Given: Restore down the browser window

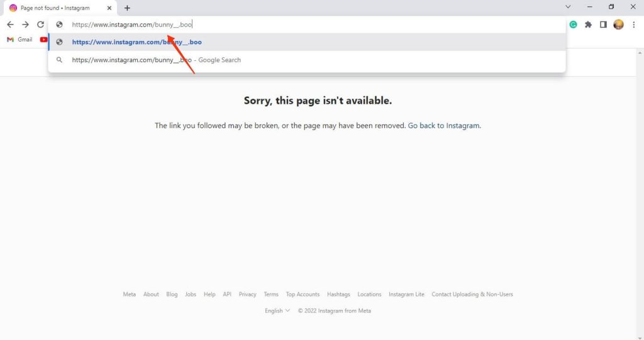Looking at the screenshot, I should pos(611,6).
